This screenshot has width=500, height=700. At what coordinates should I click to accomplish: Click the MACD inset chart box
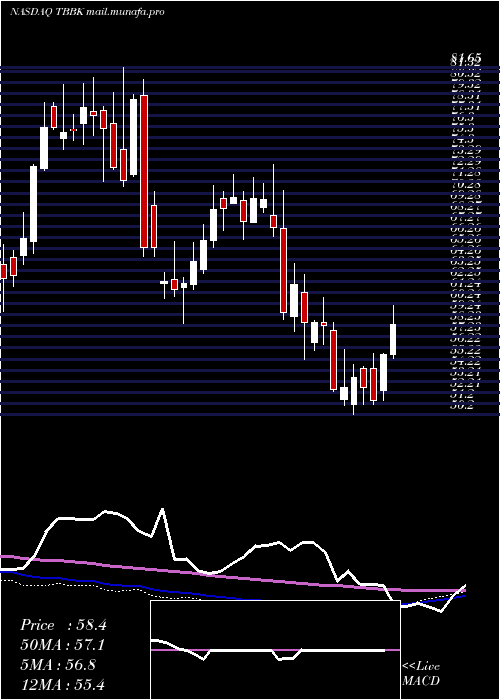(x=275, y=650)
